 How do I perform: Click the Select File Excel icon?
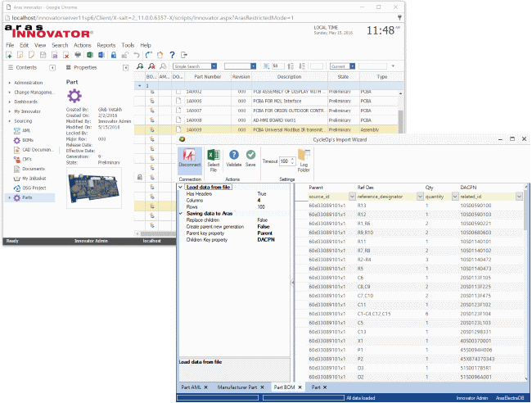click(214, 161)
